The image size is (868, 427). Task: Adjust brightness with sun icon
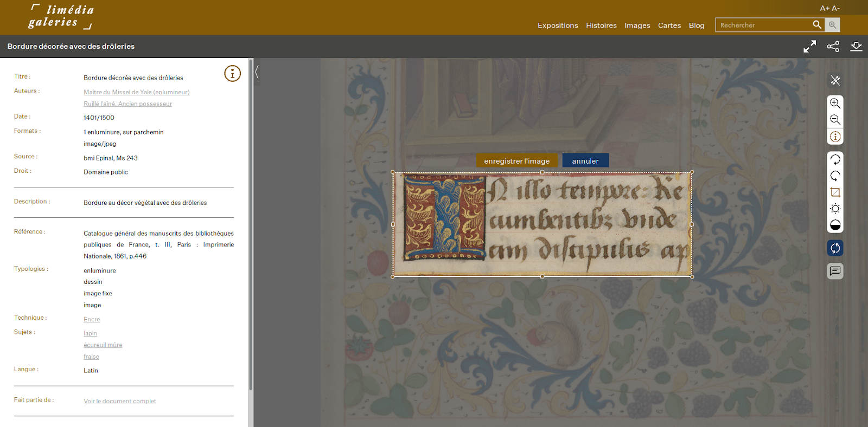[x=835, y=209]
